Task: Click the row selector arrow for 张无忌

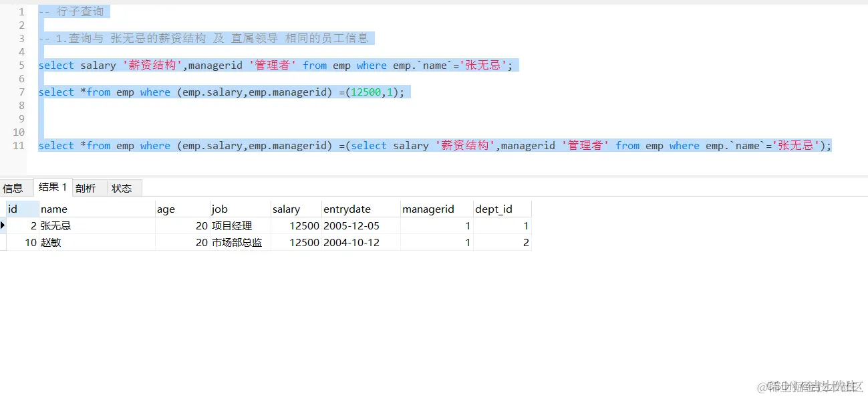Action: pos(3,226)
